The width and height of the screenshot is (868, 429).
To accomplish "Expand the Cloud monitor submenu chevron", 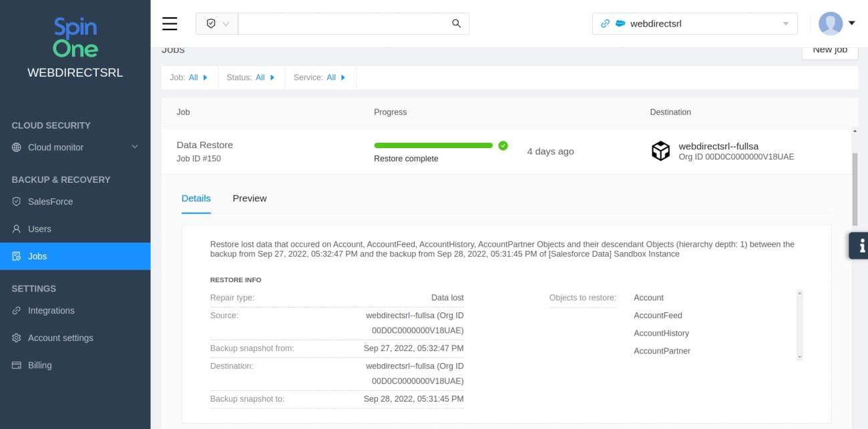I will coord(135,147).
